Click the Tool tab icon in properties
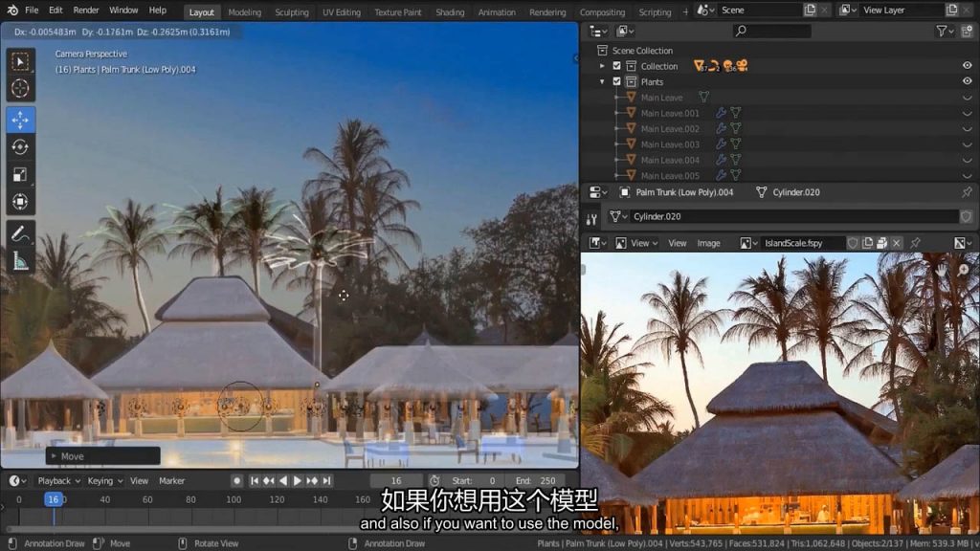This screenshot has height=551, width=980. tap(591, 218)
